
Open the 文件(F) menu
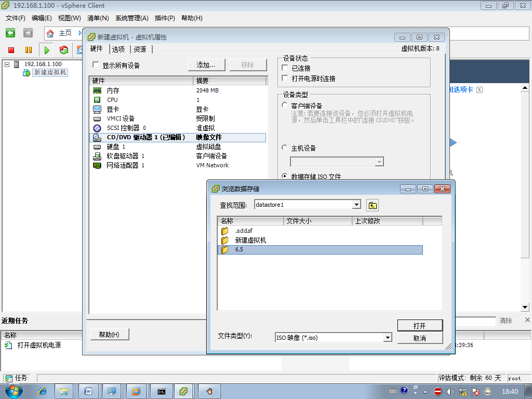pos(16,18)
